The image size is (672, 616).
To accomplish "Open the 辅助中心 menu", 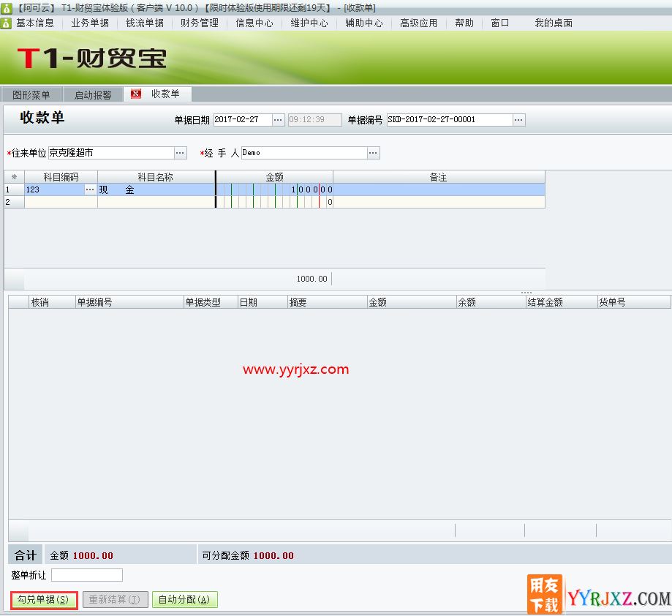I will pos(364,23).
